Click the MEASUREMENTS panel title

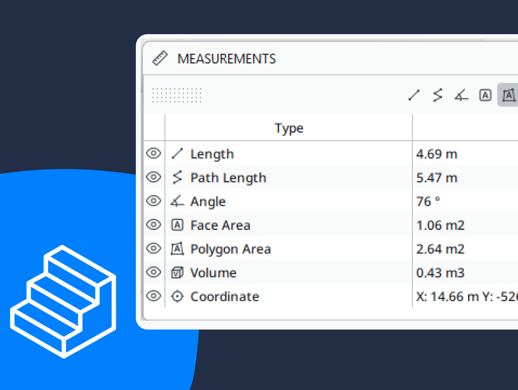click(227, 59)
